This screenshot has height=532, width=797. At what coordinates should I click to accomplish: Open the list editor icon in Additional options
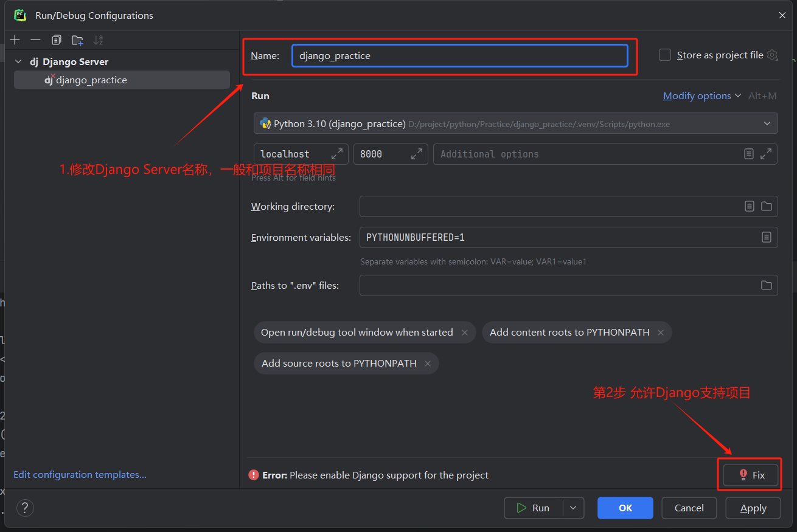[749, 154]
